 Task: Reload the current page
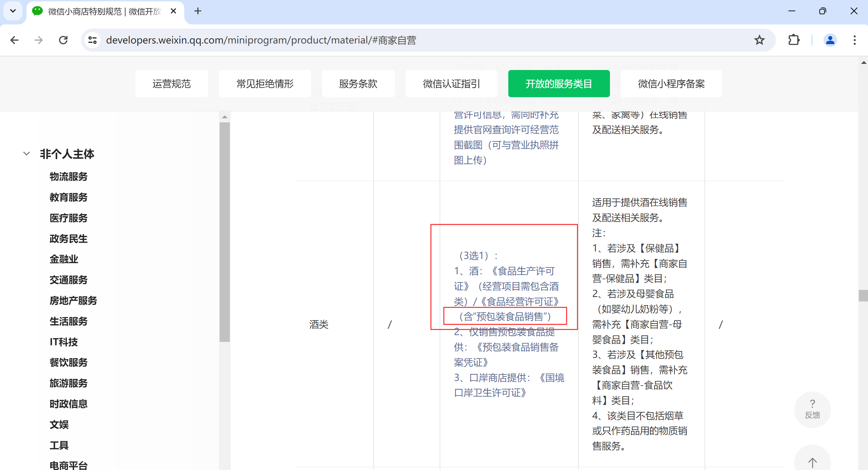point(63,40)
